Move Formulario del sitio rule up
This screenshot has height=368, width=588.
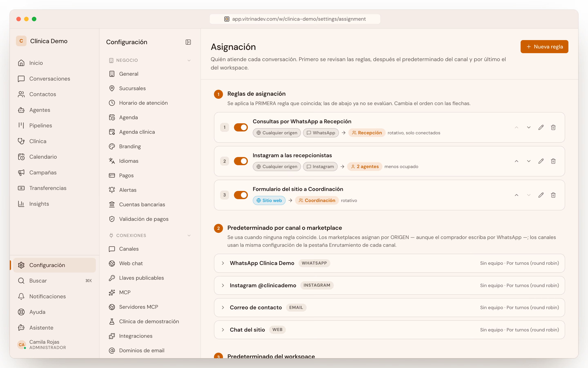click(x=517, y=195)
